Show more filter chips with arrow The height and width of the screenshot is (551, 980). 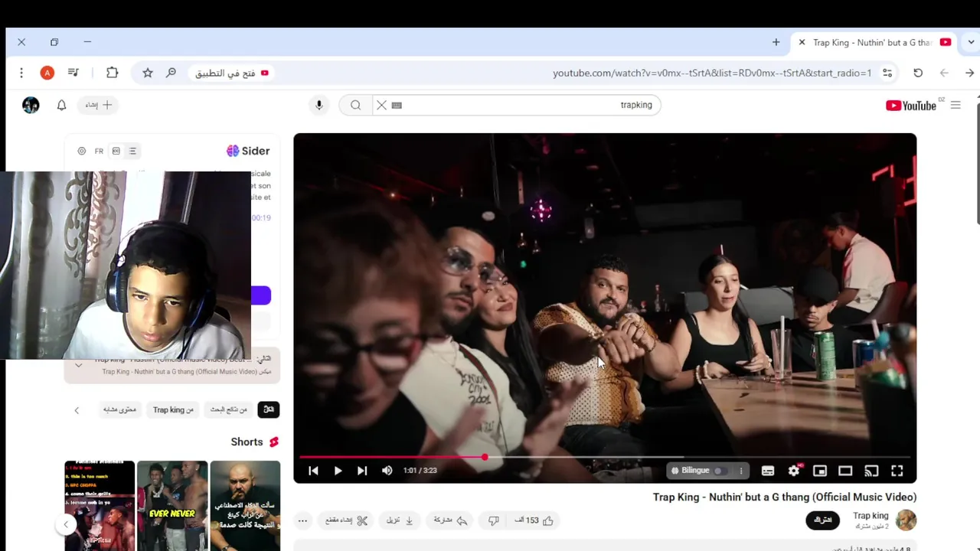coord(77,410)
